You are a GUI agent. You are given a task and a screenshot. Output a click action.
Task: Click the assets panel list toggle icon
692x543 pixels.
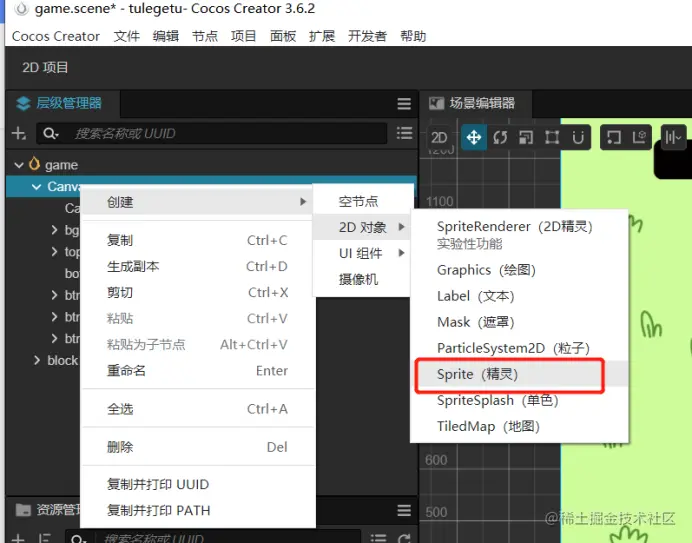pyautogui.click(x=379, y=539)
